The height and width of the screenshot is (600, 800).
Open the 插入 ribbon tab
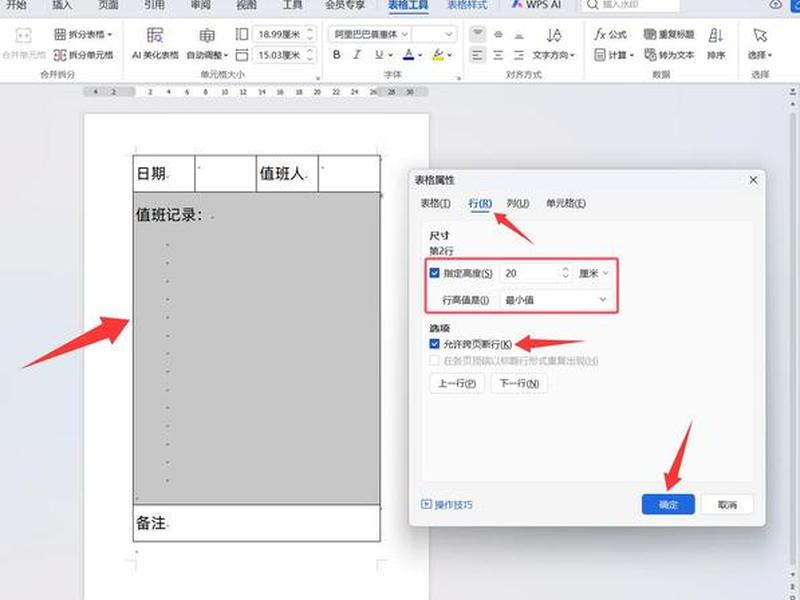(62, 5)
